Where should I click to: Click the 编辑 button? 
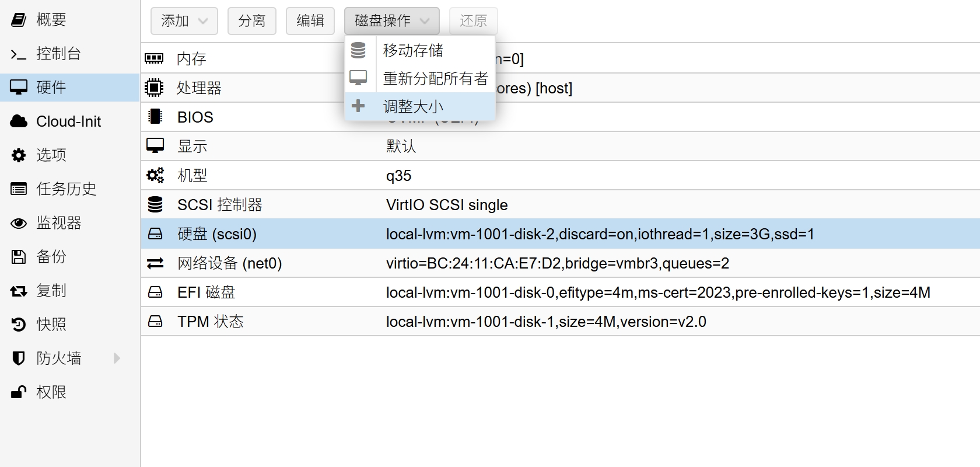(310, 21)
